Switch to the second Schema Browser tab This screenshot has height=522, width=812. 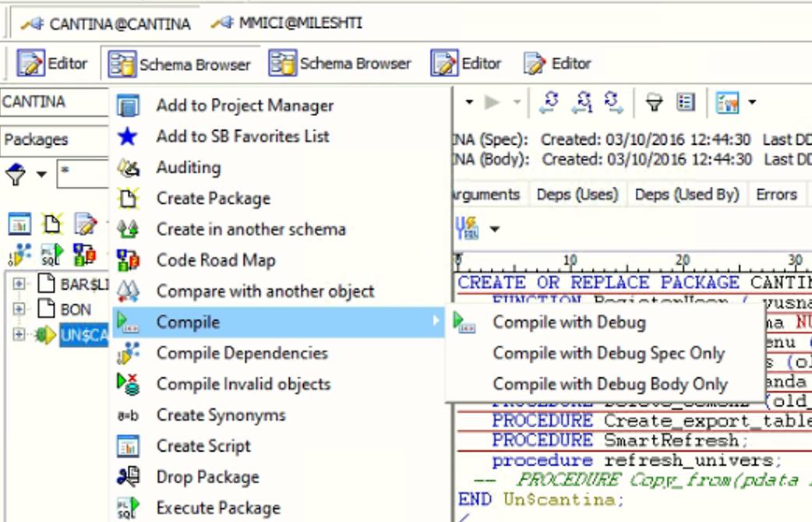pos(340,64)
